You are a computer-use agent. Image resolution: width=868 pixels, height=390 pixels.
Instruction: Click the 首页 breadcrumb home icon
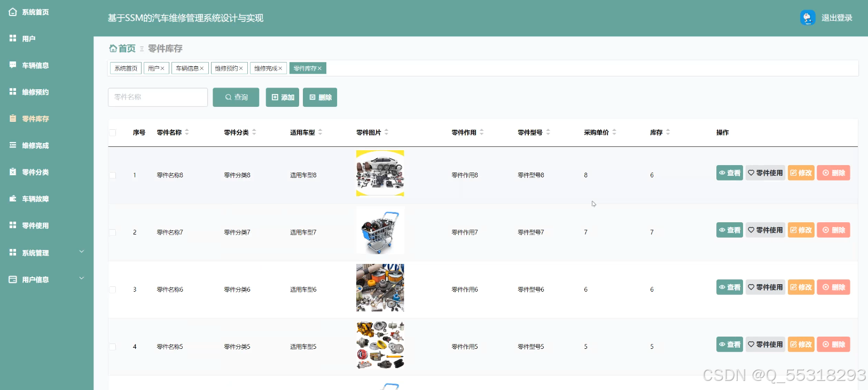pyautogui.click(x=113, y=48)
